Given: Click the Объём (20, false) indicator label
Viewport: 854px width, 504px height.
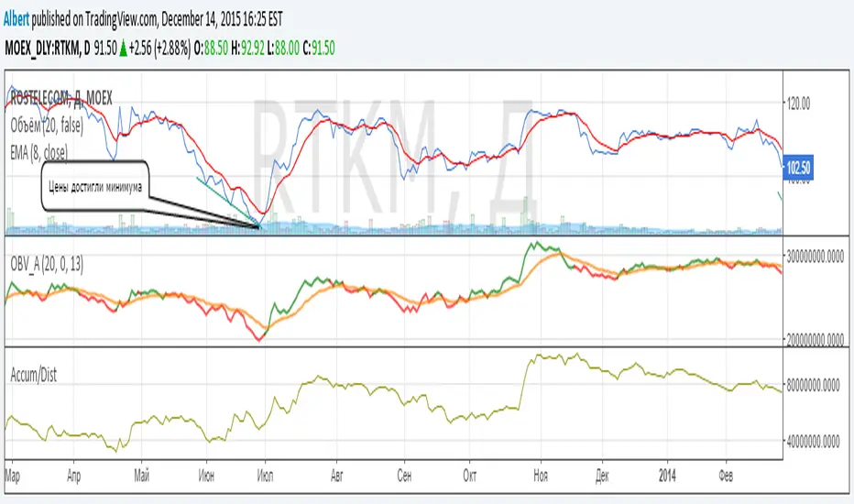Looking at the screenshot, I should pyautogui.click(x=47, y=126).
